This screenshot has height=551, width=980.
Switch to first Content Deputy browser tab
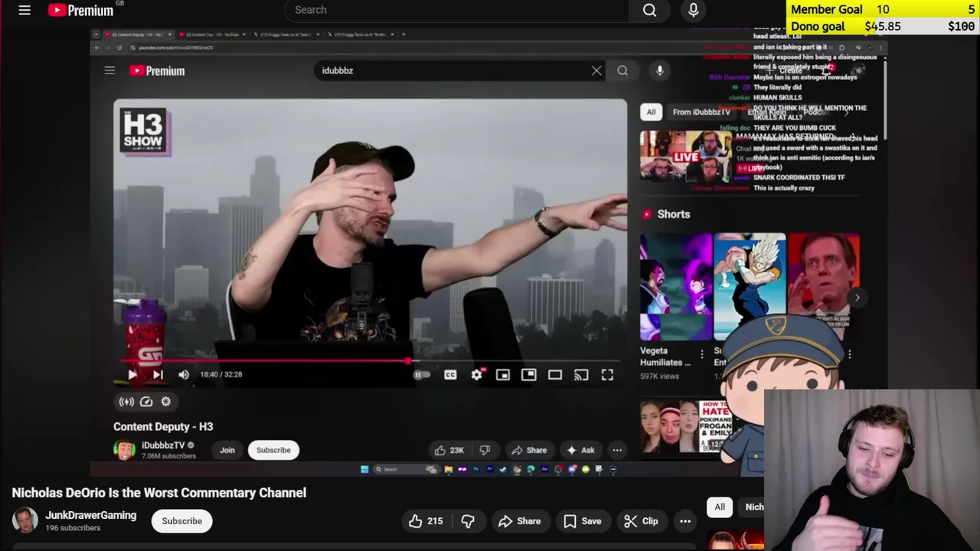136,34
